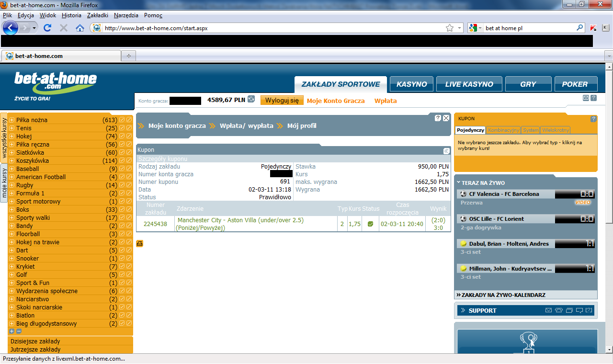Check the first checkbox for Rugby
Screen dimensions: 613x364
coord(122,185)
